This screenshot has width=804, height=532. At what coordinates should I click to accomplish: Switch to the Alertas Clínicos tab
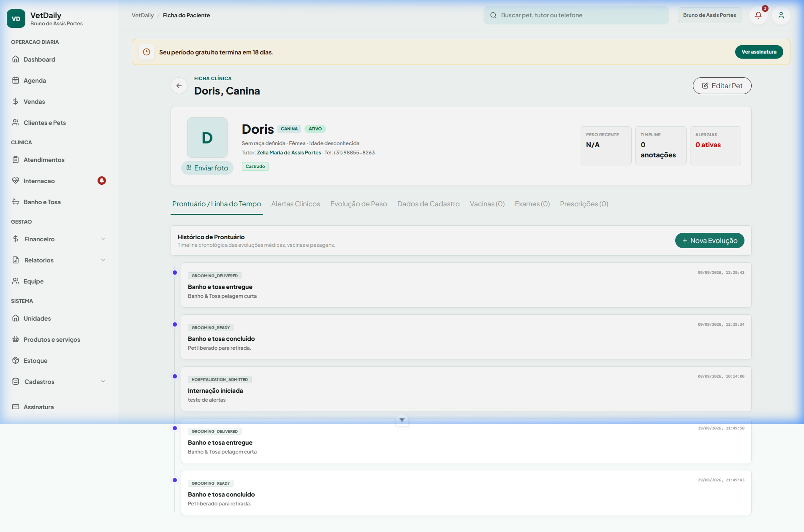(296, 204)
